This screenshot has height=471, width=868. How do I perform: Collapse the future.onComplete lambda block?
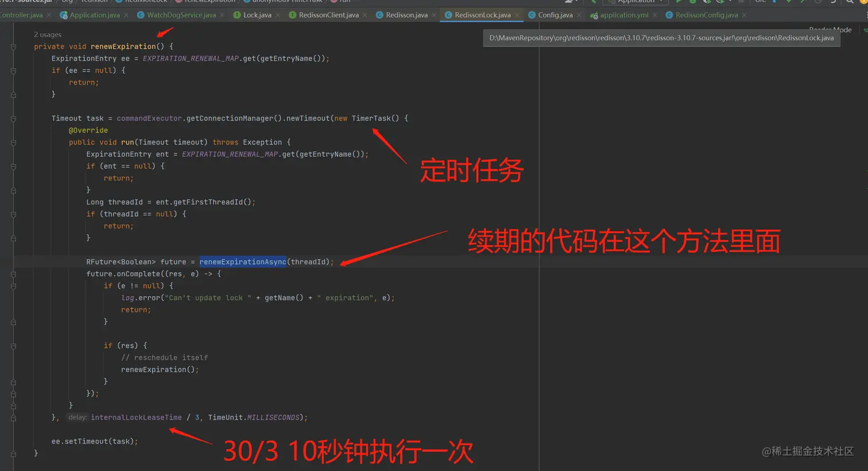pyautogui.click(x=13, y=274)
